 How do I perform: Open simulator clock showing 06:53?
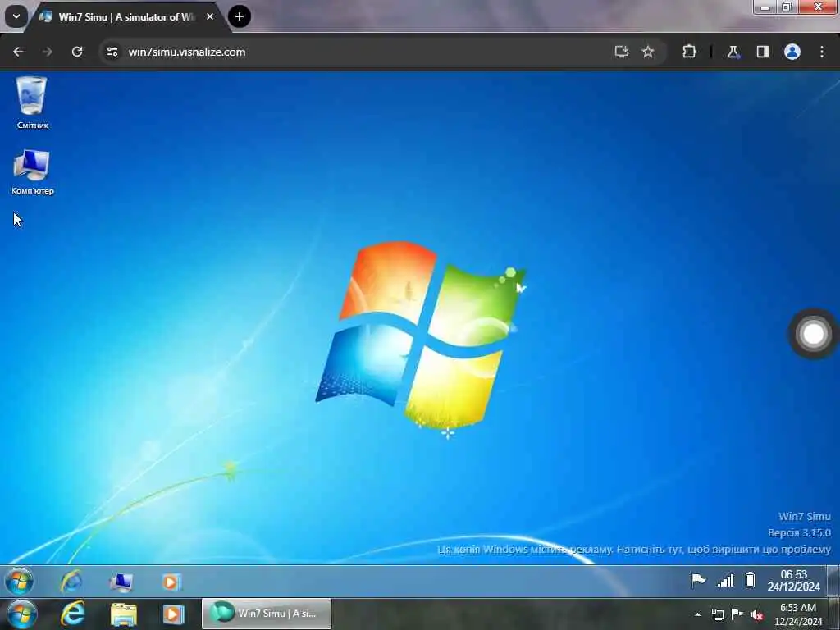coord(793,581)
